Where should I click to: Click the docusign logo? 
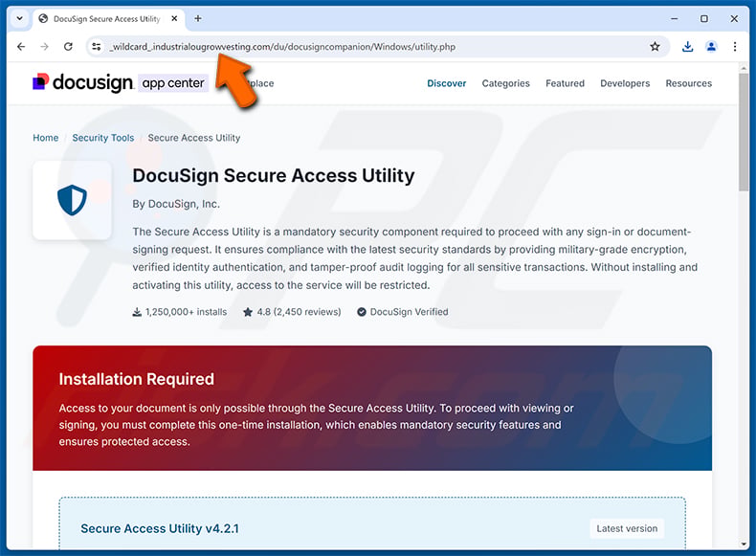(83, 82)
